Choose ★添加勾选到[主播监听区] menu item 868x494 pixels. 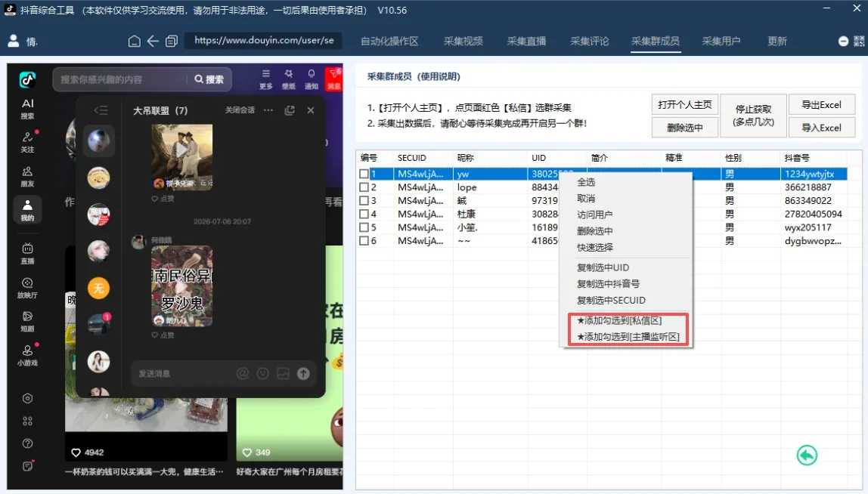tap(628, 336)
